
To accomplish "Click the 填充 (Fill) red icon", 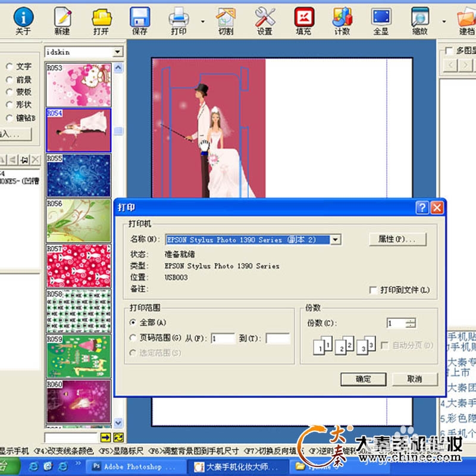I will pyautogui.click(x=303, y=21).
